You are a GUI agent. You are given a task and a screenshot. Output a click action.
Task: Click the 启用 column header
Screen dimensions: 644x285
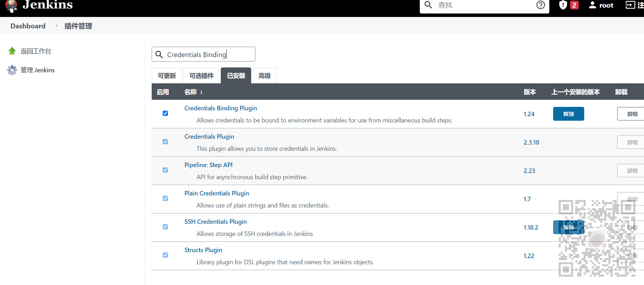pyautogui.click(x=163, y=92)
